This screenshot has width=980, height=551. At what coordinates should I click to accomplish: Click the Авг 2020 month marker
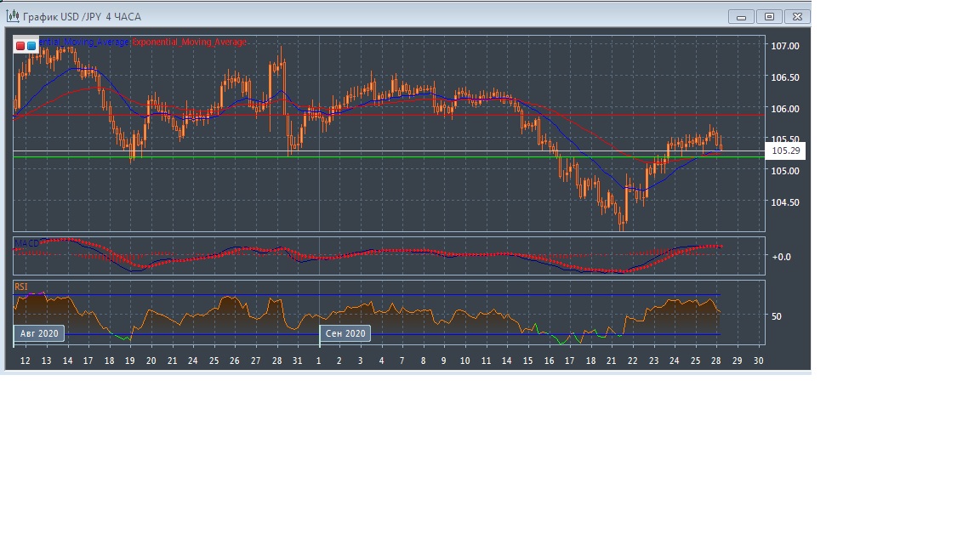coord(39,333)
